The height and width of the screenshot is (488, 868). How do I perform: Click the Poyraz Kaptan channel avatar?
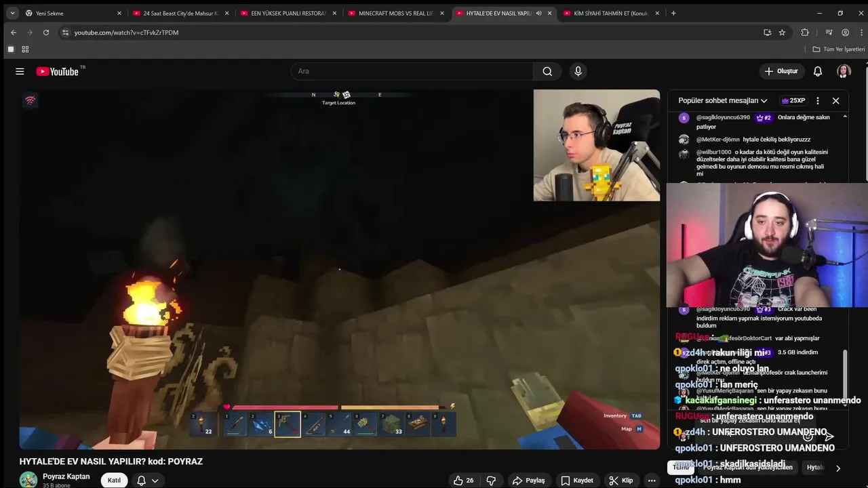click(x=28, y=480)
